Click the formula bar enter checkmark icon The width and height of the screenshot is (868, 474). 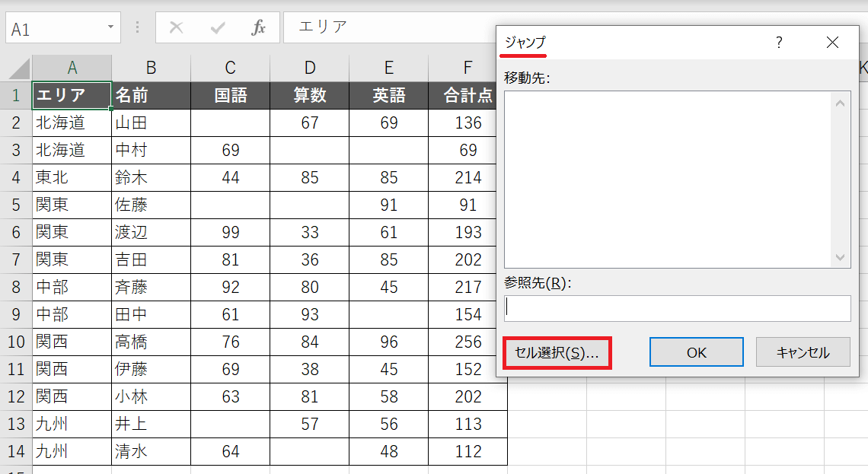click(x=218, y=28)
